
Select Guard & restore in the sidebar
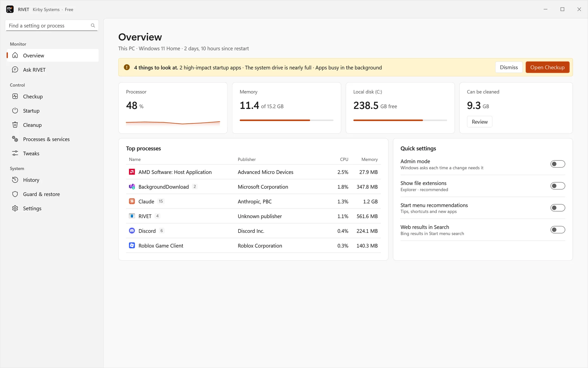click(x=53, y=194)
